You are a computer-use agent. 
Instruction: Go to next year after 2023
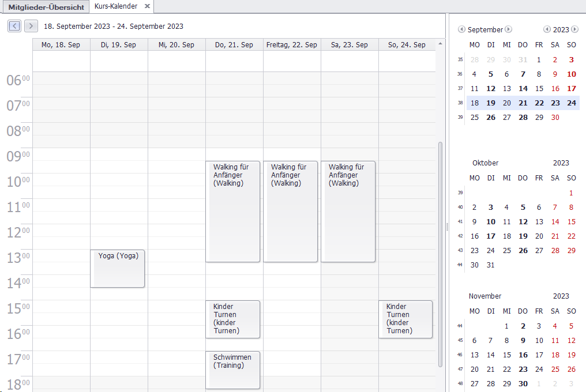click(574, 29)
